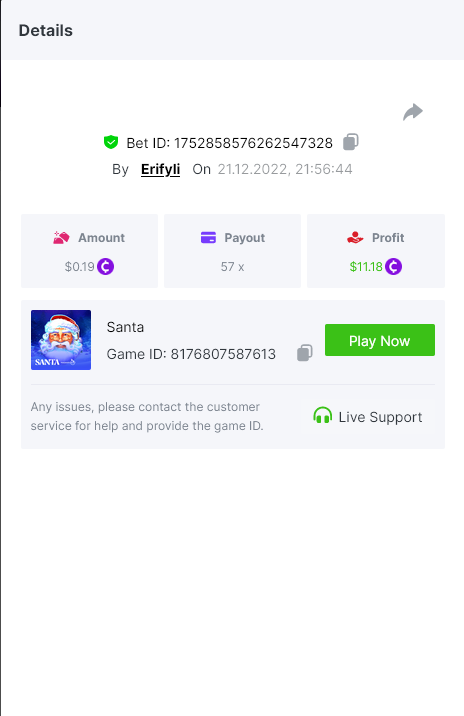464x716 pixels.
Task: Click the 57 x payout value
Action: 232,267
